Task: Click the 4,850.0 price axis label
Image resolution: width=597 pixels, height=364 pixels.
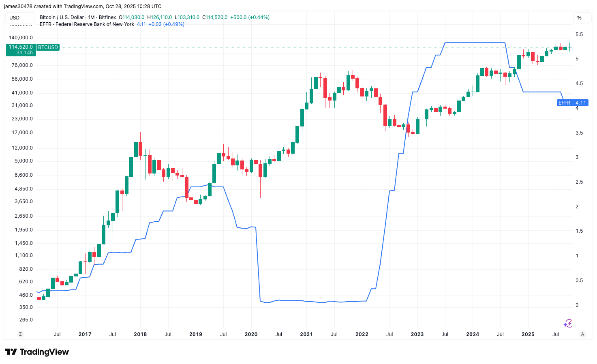Action: [24, 189]
